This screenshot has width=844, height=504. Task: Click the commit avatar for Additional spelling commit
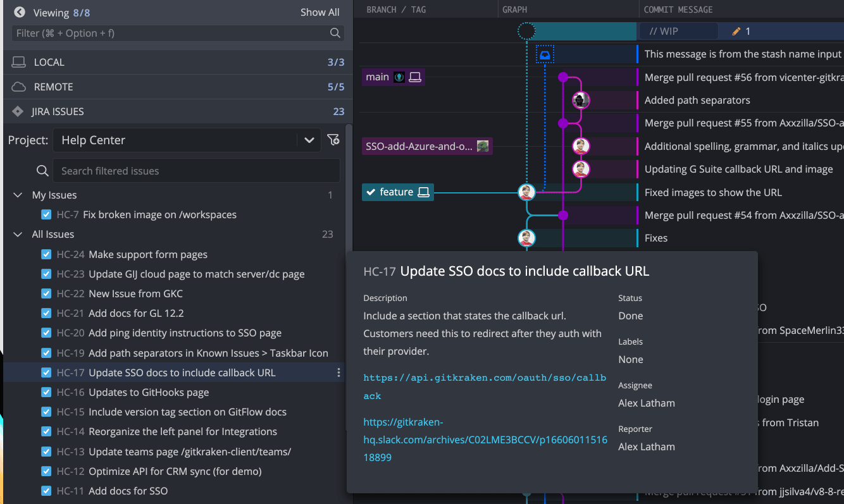(x=581, y=146)
